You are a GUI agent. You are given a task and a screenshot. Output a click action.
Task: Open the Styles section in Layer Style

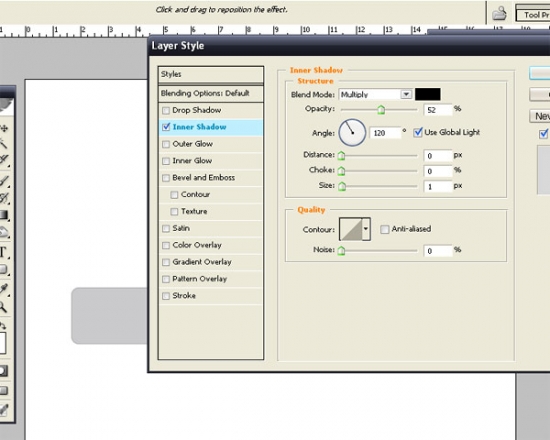[211, 74]
